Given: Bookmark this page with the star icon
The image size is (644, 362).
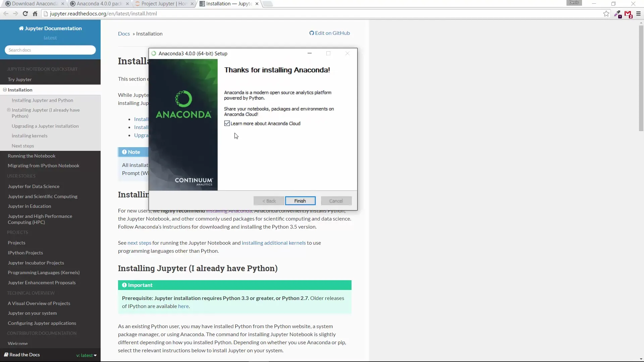Looking at the screenshot, I should 606,14.
